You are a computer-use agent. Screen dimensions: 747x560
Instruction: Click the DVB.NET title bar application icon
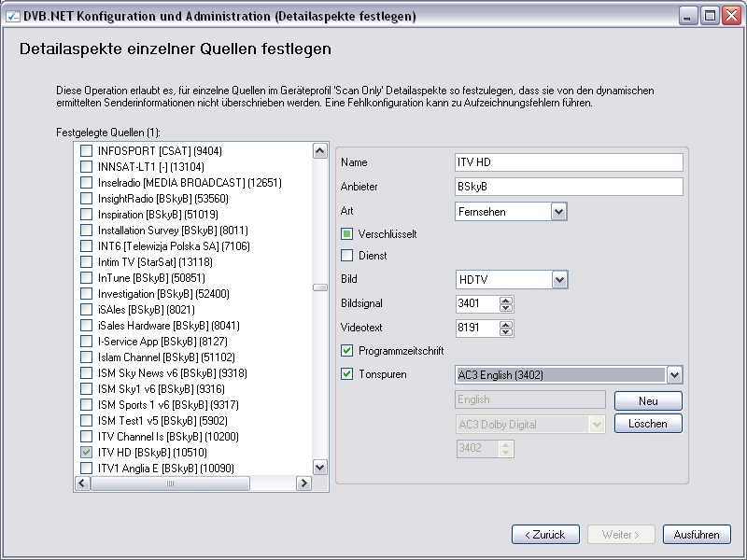pos(12,16)
